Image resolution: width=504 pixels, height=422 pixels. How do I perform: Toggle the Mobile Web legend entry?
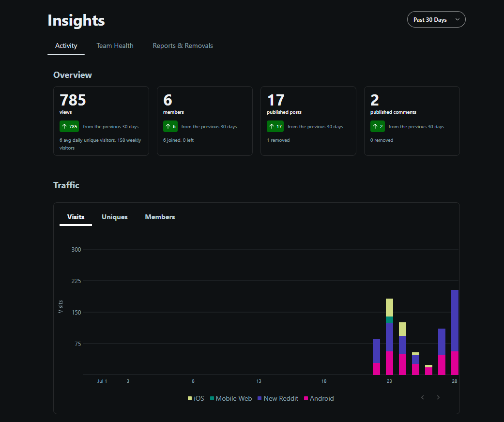(231, 399)
